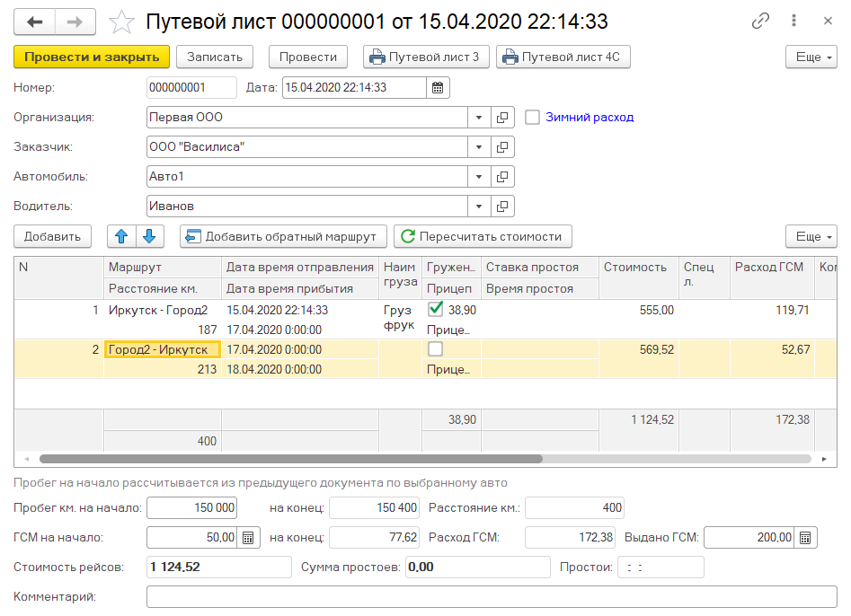Screen dimensions: 851x616
Task: Open the top Еще menu
Action: [811, 57]
